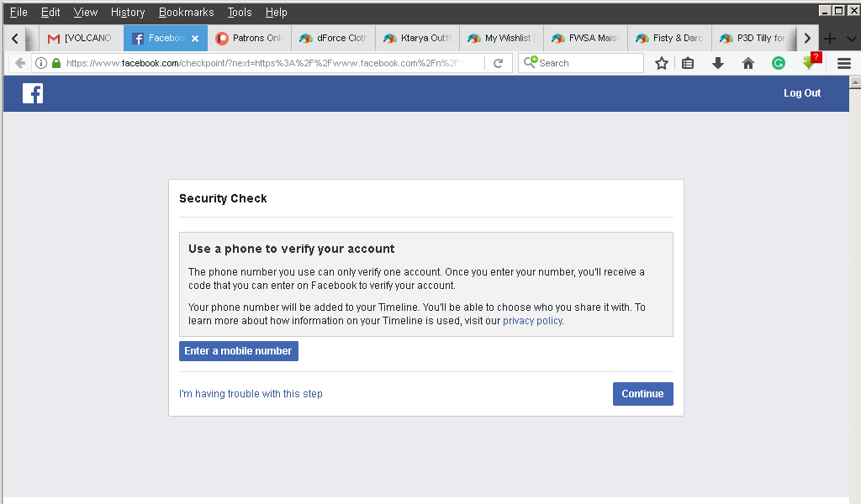The height and width of the screenshot is (504, 861).
Task: Go to the home page icon
Action: tap(748, 63)
